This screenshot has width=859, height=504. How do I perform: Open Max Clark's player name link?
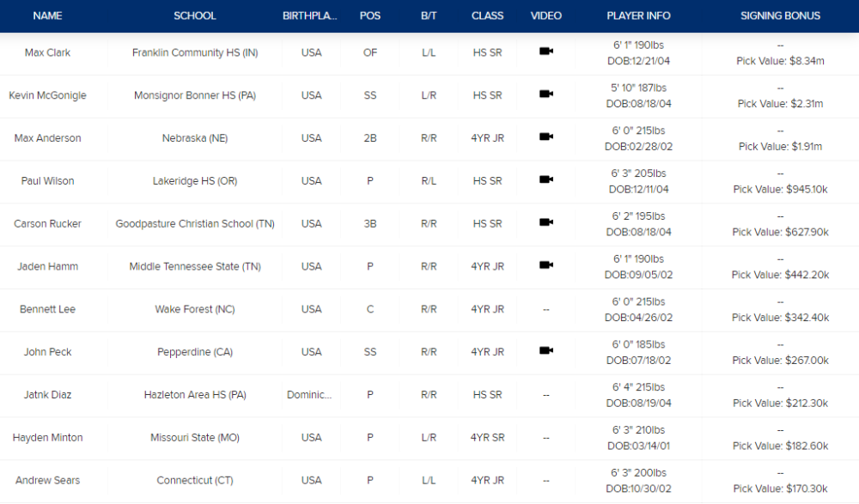48,52
